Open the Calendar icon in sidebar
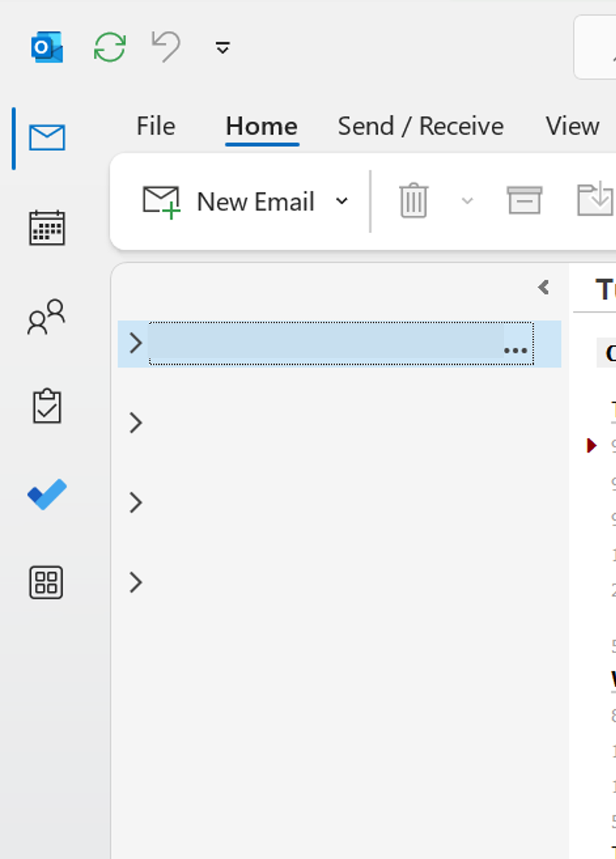616x859 pixels. click(x=47, y=227)
